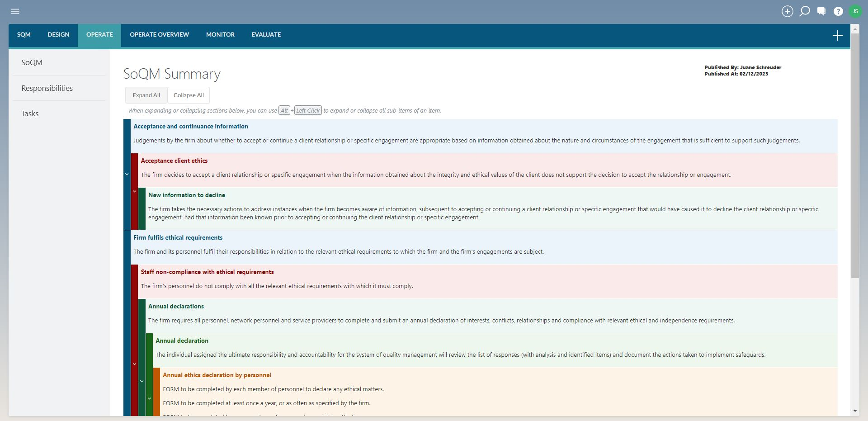Click the Annual declarations heading
Screen dimensions: 868x421
176,307
